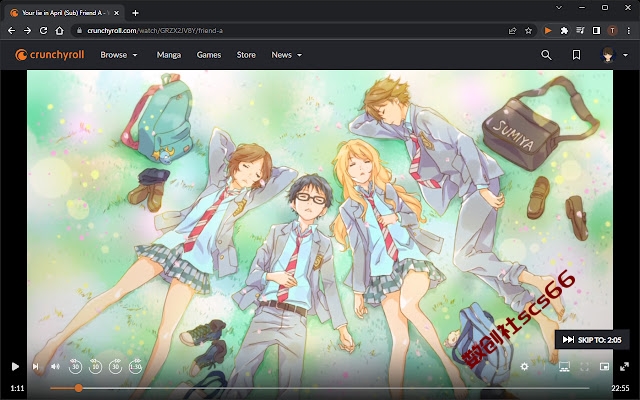The height and width of the screenshot is (400, 640).
Task: Reload the Crunchyroll page
Action: [43, 31]
